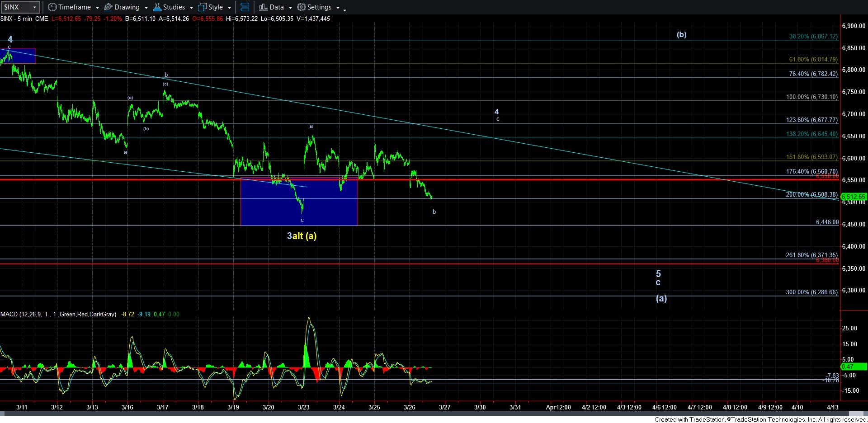Expand the Timeframe dropdown arrow
868x423 pixels.
click(97, 8)
